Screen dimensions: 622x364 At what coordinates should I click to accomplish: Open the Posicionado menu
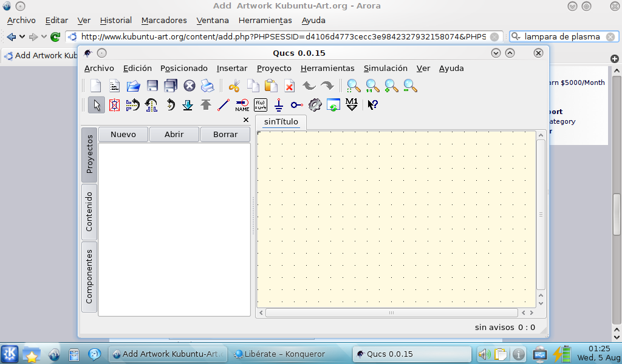(x=183, y=68)
